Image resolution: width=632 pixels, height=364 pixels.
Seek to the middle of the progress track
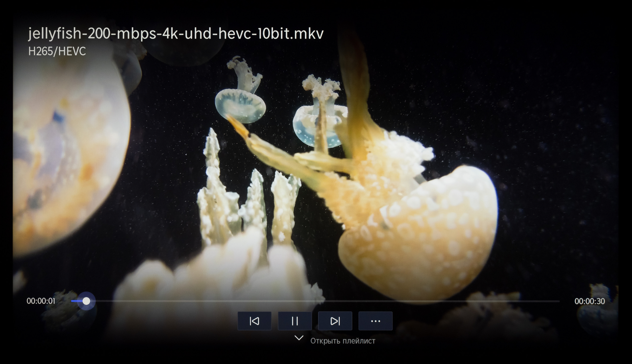click(315, 301)
